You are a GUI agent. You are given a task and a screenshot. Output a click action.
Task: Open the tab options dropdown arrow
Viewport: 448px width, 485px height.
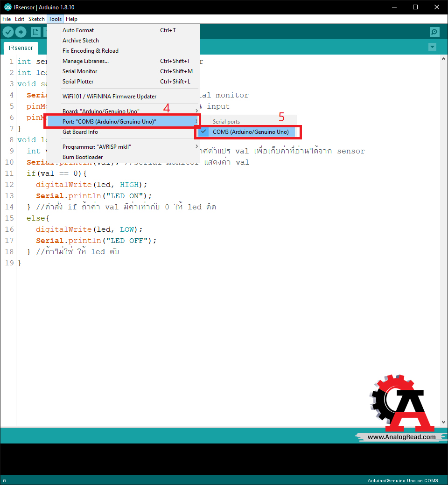[x=432, y=47]
